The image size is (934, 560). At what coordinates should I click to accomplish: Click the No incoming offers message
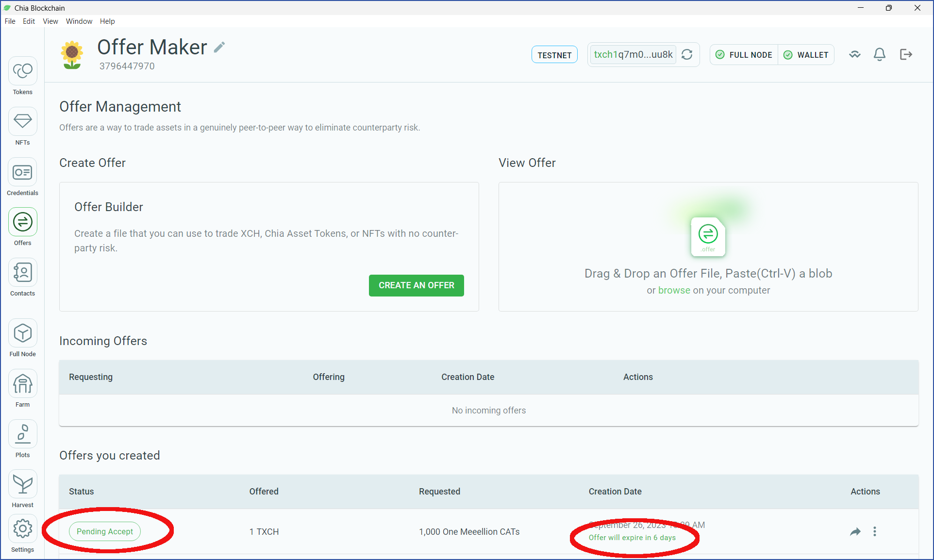click(489, 411)
